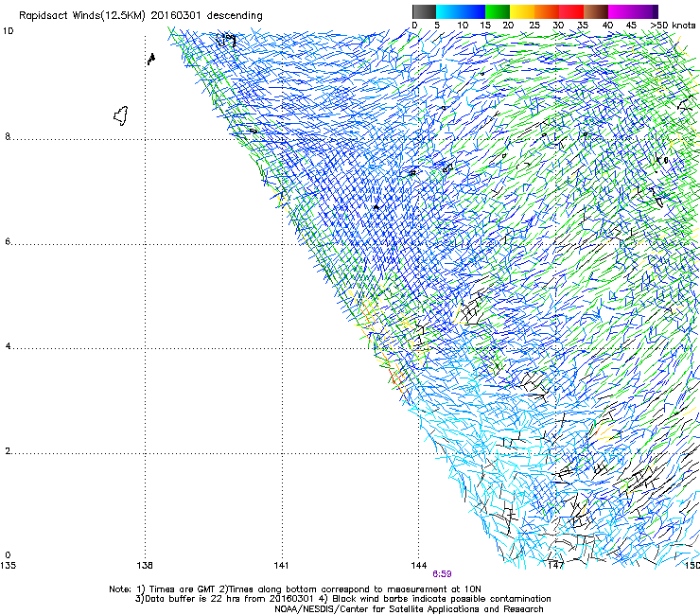Click the '135' longitude label
700x615 pixels.
(8, 566)
